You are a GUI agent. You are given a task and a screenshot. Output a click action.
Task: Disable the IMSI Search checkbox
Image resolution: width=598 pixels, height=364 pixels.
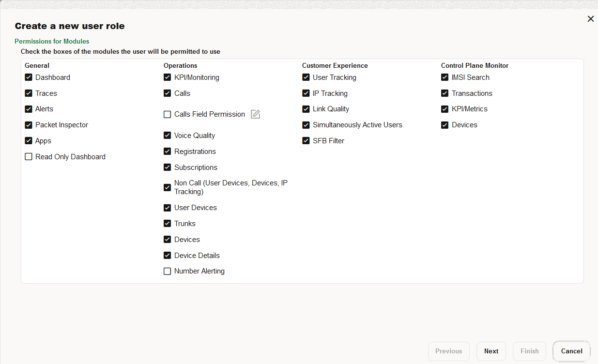(445, 77)
